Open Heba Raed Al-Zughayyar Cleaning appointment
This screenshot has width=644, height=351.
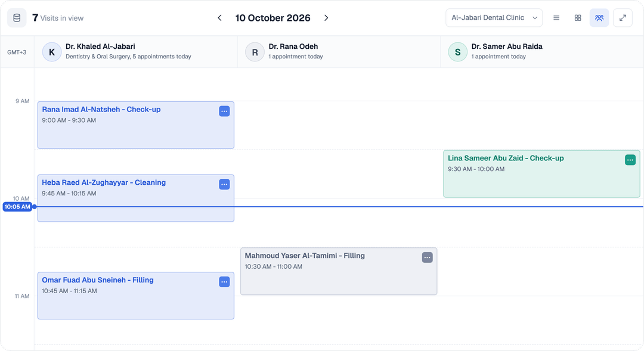tap(136, 198)
